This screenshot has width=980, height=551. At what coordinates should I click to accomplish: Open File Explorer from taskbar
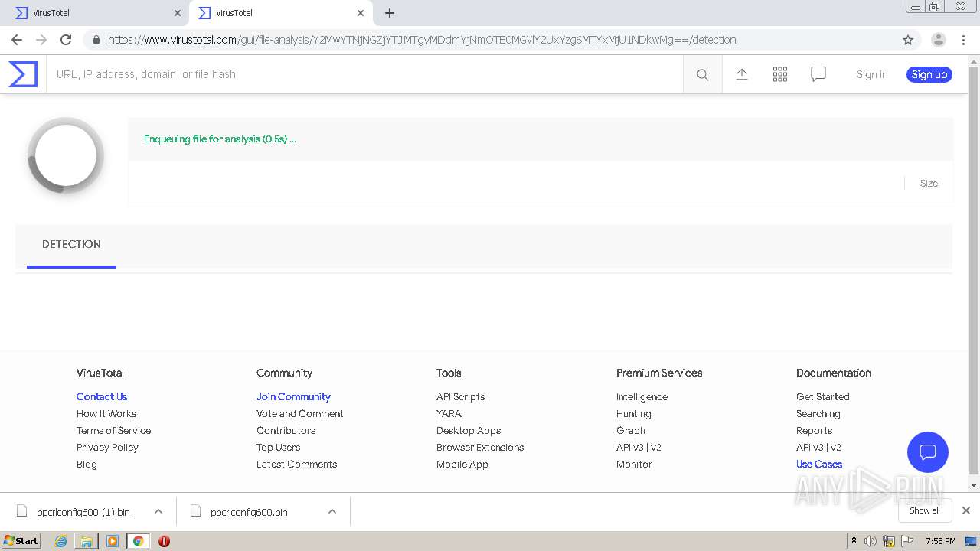pos(87,541)
